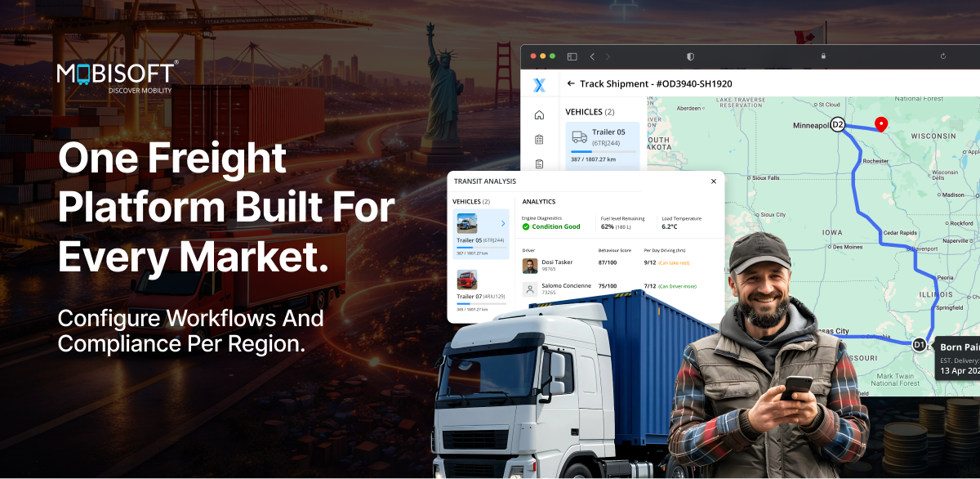This screenshot has width=980, height=479.
Task: Click the blue X app logo
Action: pos(539,85)
